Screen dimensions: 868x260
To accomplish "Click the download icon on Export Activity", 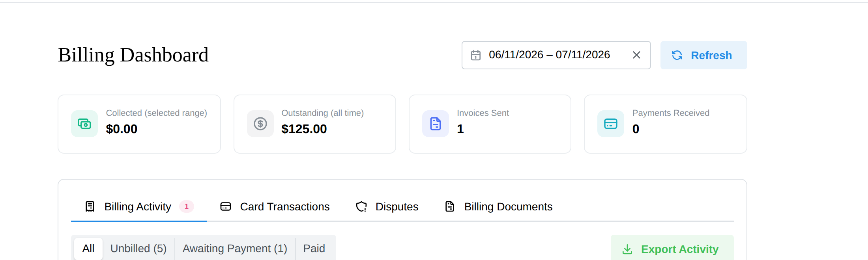I will click(627, 249).
